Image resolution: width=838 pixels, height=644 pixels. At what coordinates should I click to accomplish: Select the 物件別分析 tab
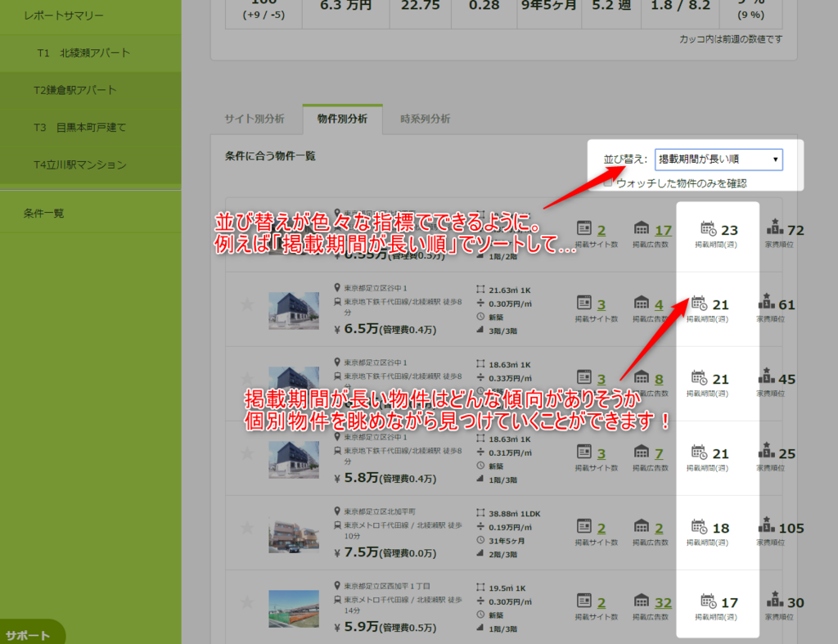[x=343, y=119]
